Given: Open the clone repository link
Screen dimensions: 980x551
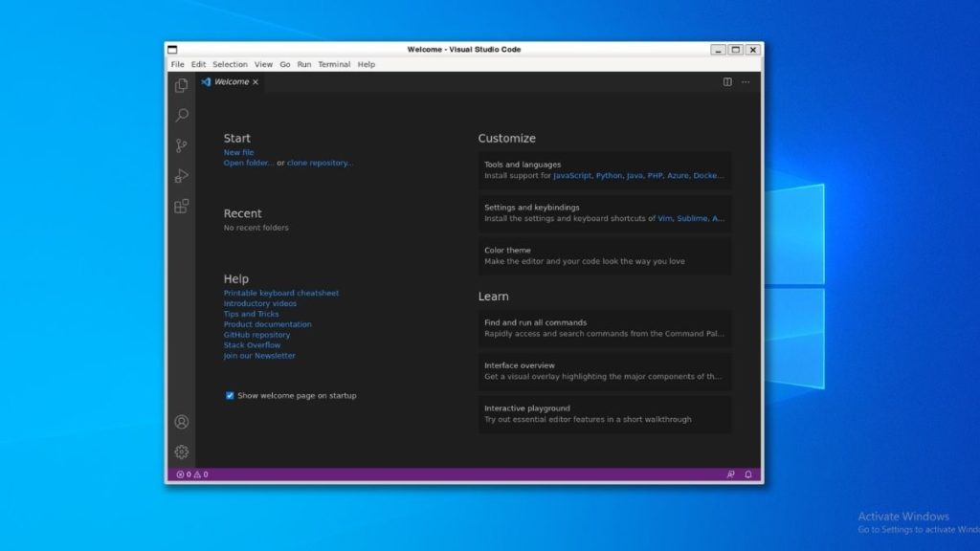Looking at the screenshot, I should pyautogui.click(x=320, y=162).
